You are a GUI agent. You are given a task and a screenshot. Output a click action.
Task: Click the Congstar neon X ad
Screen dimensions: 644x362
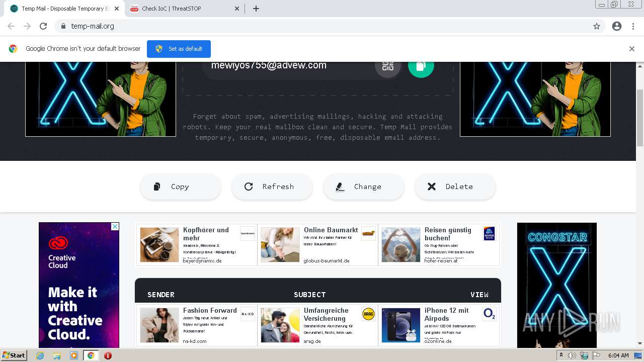click(557, 285)
